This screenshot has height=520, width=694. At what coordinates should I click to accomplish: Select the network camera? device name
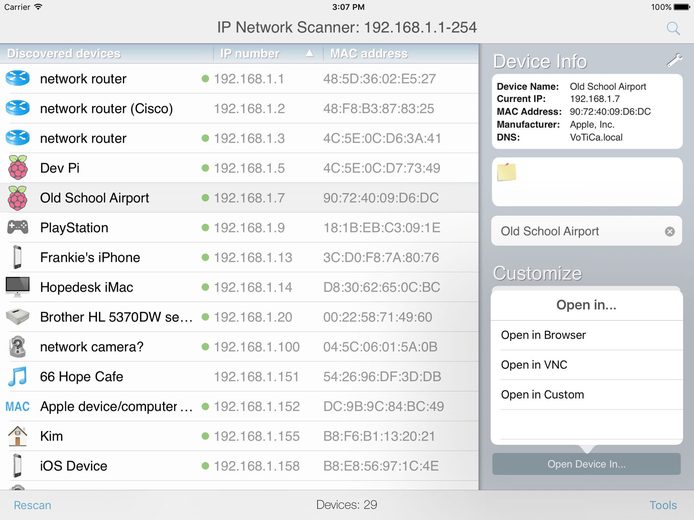click(92, 347)
